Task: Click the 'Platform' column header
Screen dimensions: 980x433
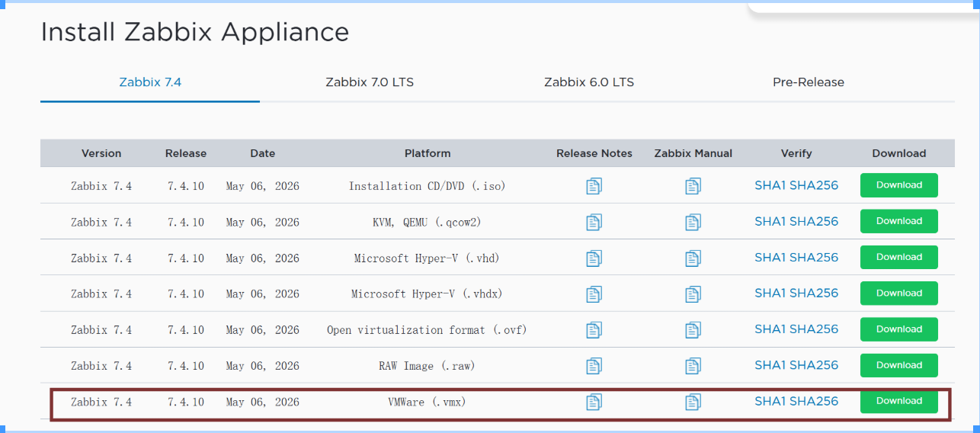Action: 428,153
